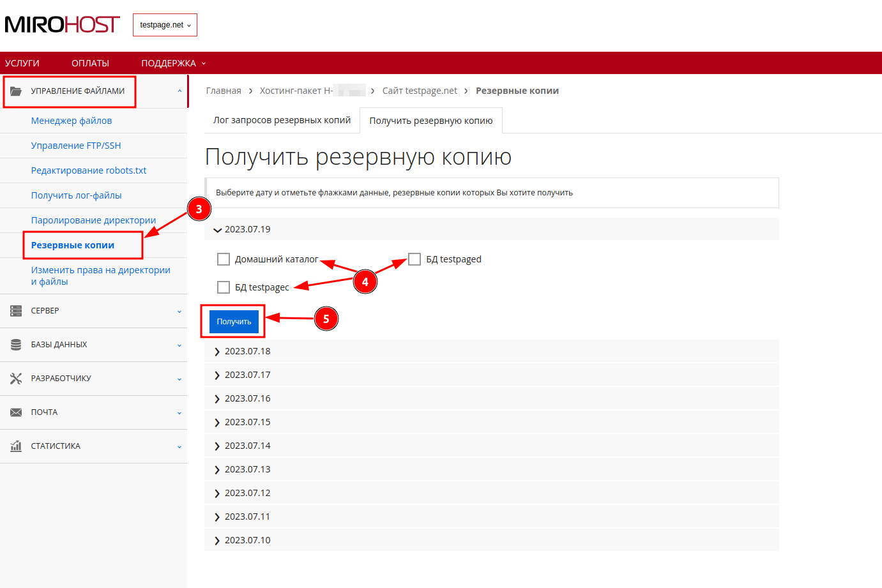Image resolution: width=882 pixels, height=588 pixels.
Task: Check the БД testpaged checkbox
Action: pos(414,259)
